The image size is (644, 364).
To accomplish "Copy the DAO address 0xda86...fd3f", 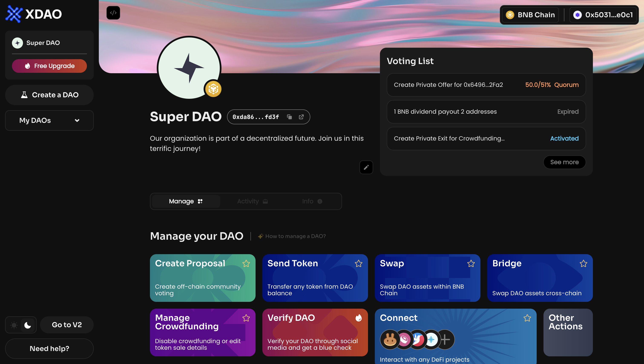I will pos(289,117).
